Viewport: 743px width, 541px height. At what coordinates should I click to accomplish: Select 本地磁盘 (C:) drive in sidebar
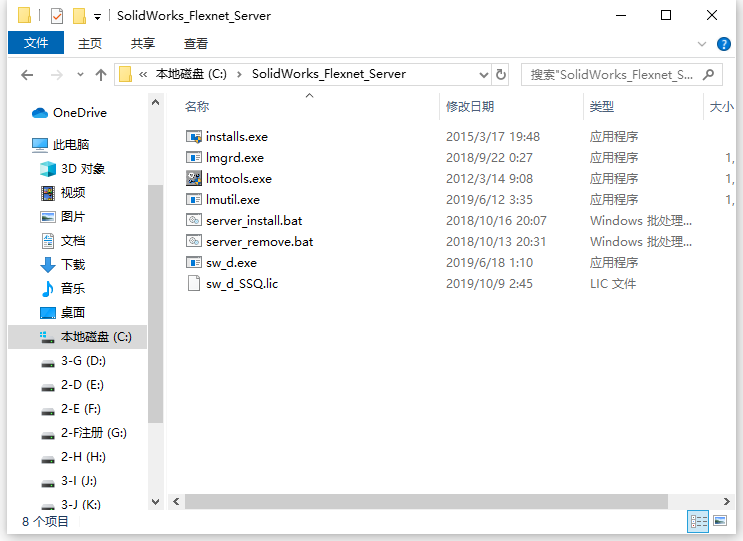78,337
